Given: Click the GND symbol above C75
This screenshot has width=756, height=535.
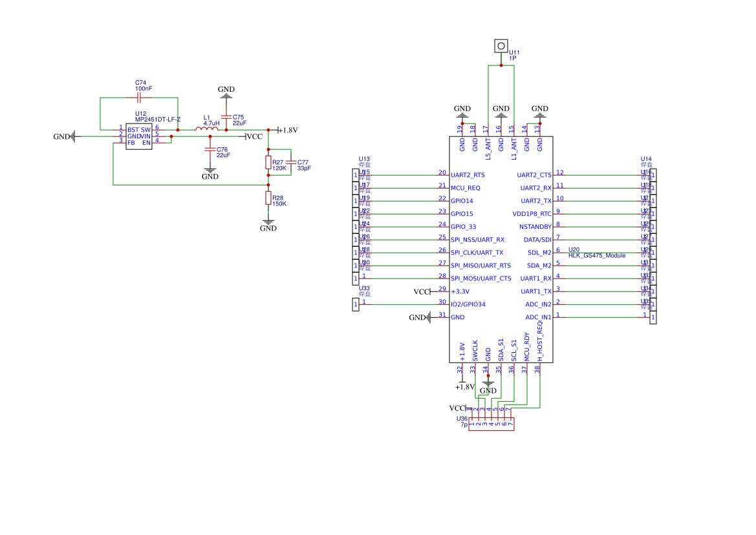Looking at the screenshot, I should pos(226,92).
